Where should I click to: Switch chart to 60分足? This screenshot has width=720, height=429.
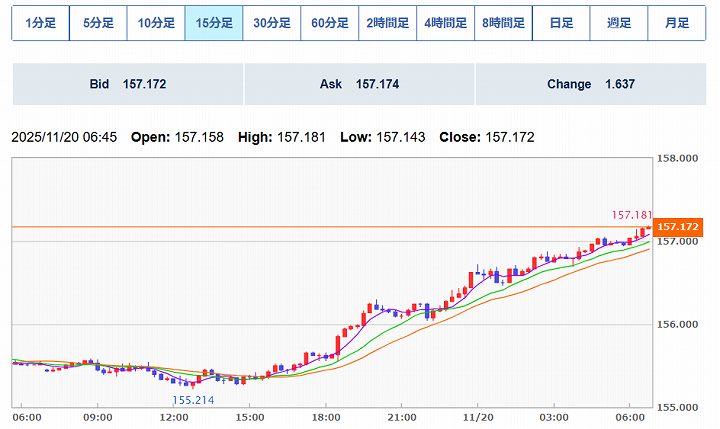(x=330, y=23)
